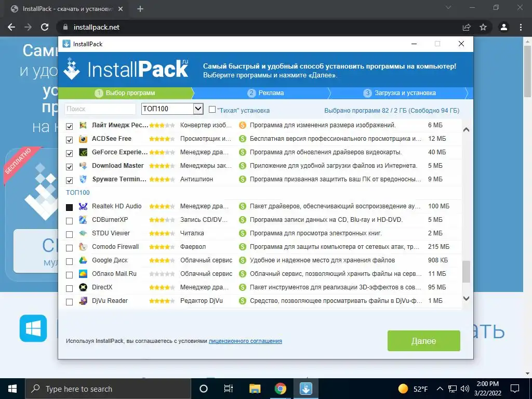Click the GeForce Experience icon
This screenshot has height=399, width=532.
point(83,152)
